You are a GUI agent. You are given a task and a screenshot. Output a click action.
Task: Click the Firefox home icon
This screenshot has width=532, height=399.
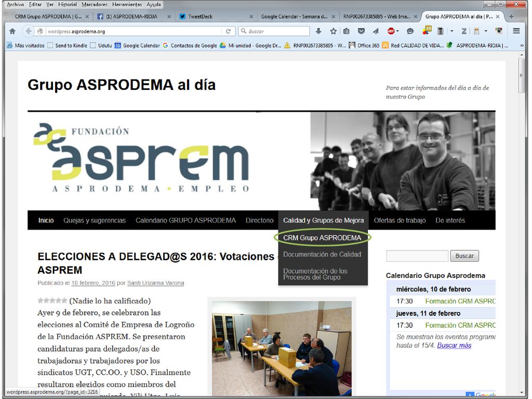click(12, 31)
